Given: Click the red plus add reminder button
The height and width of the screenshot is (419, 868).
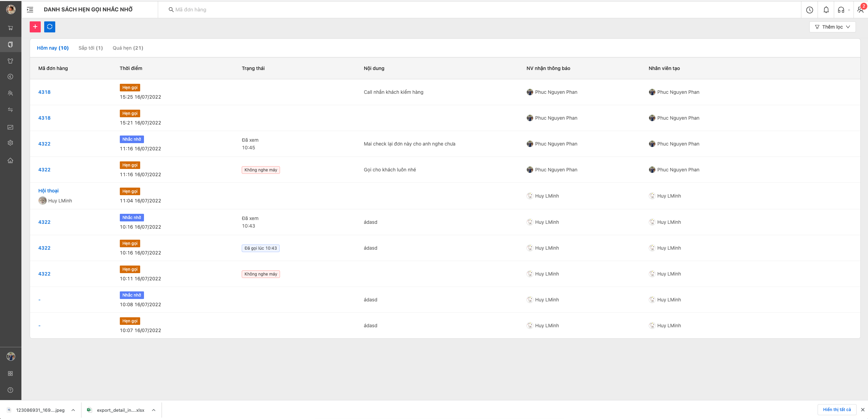Looking at the screenshot, I should 35,27.
